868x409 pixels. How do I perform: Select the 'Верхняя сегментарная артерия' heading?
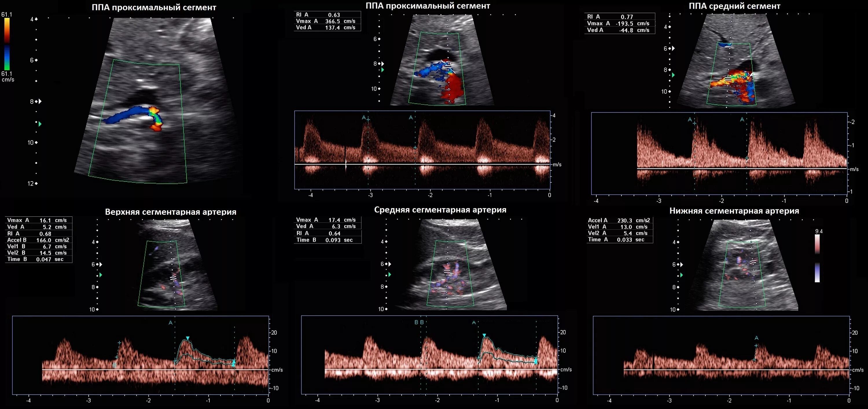(170, 212)
